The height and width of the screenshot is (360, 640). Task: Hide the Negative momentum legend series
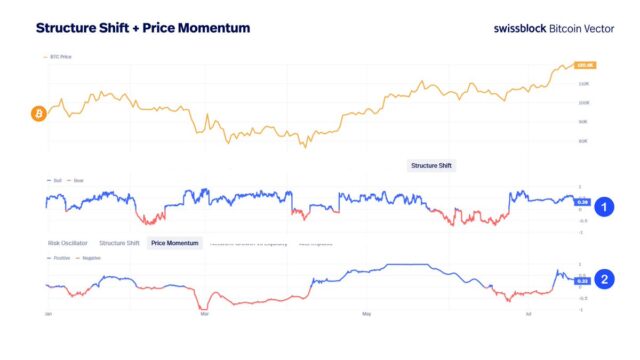[x=89, y=258]
